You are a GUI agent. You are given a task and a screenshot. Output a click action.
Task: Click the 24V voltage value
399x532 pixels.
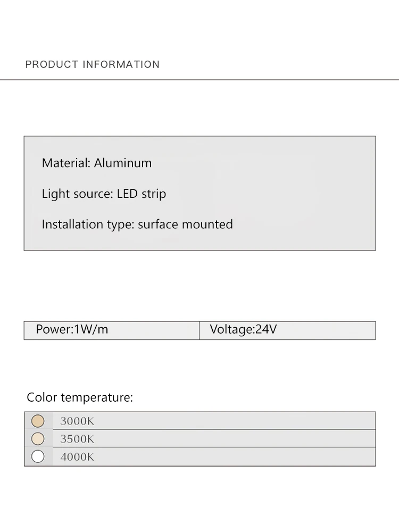[266, 329]
